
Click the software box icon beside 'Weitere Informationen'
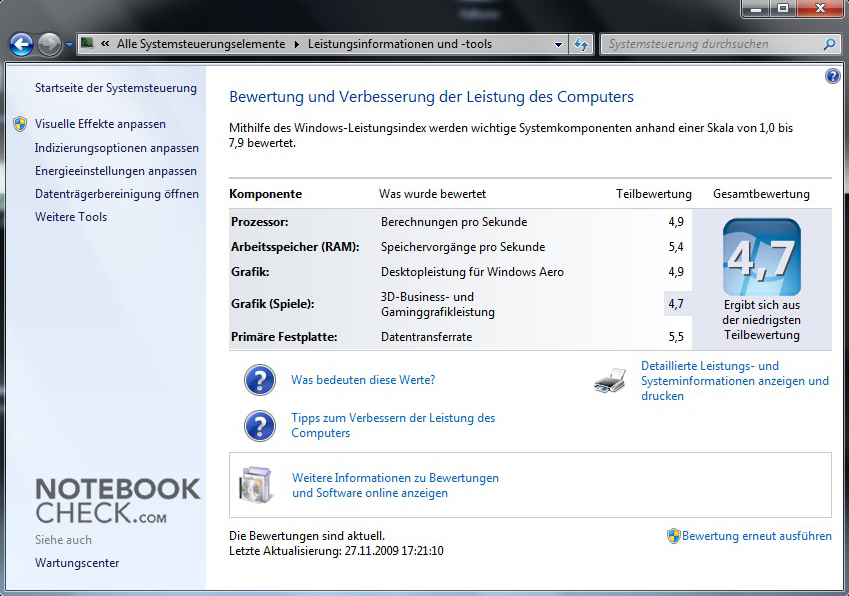coord(256,485)
